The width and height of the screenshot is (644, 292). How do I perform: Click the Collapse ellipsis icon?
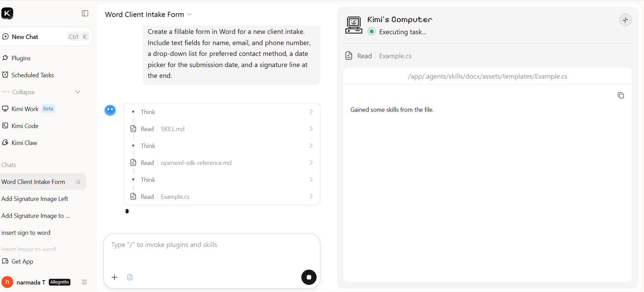coord(5,92)
